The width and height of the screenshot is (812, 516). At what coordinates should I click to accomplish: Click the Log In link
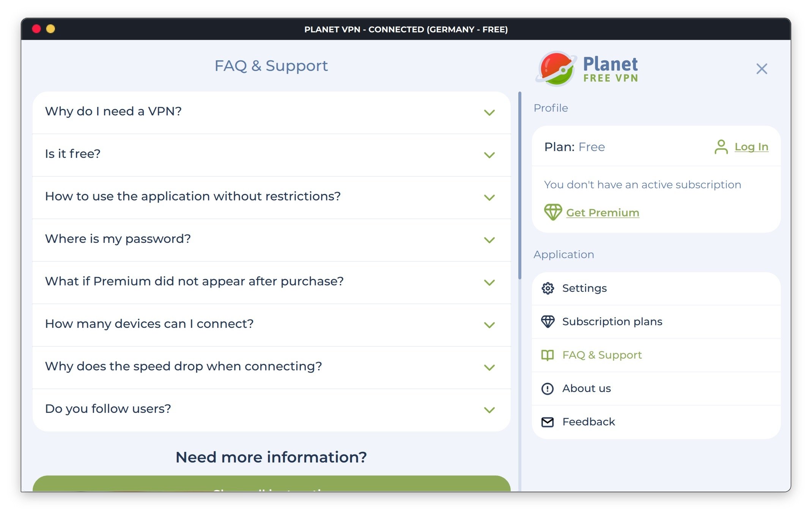click(x=751, y=147)
